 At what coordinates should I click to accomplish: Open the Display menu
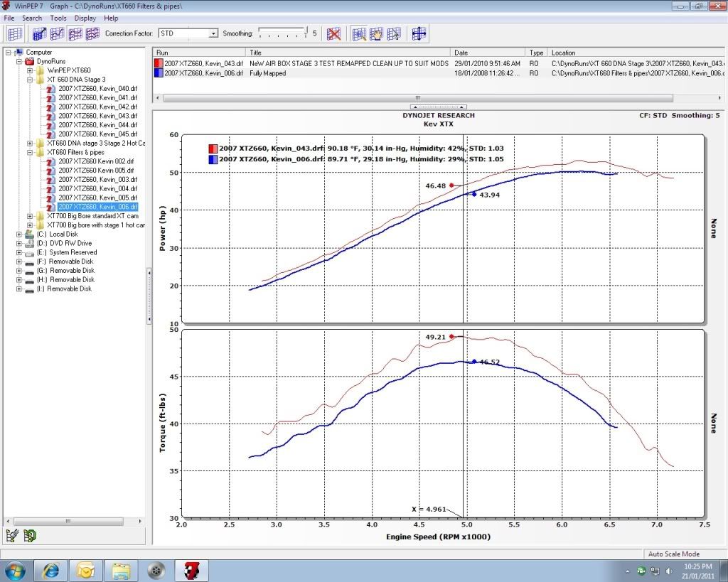85,18
